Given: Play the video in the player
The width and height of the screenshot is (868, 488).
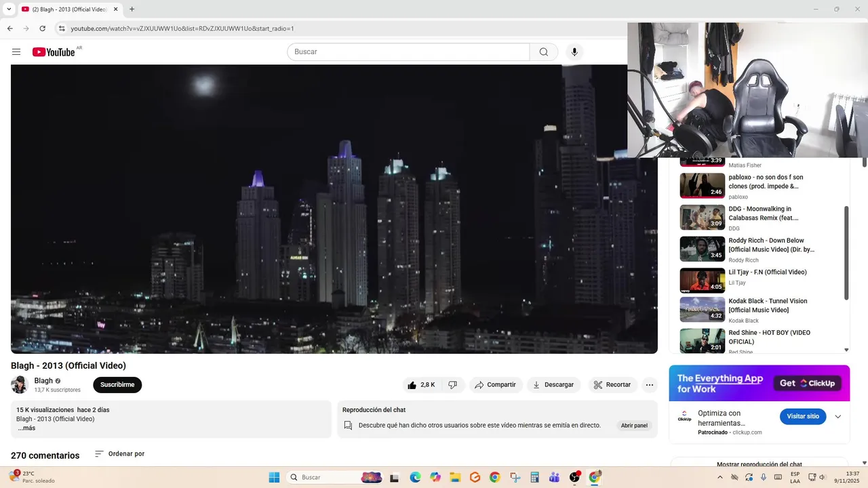Looking at the screenshot, I should (x=334, y=209).
